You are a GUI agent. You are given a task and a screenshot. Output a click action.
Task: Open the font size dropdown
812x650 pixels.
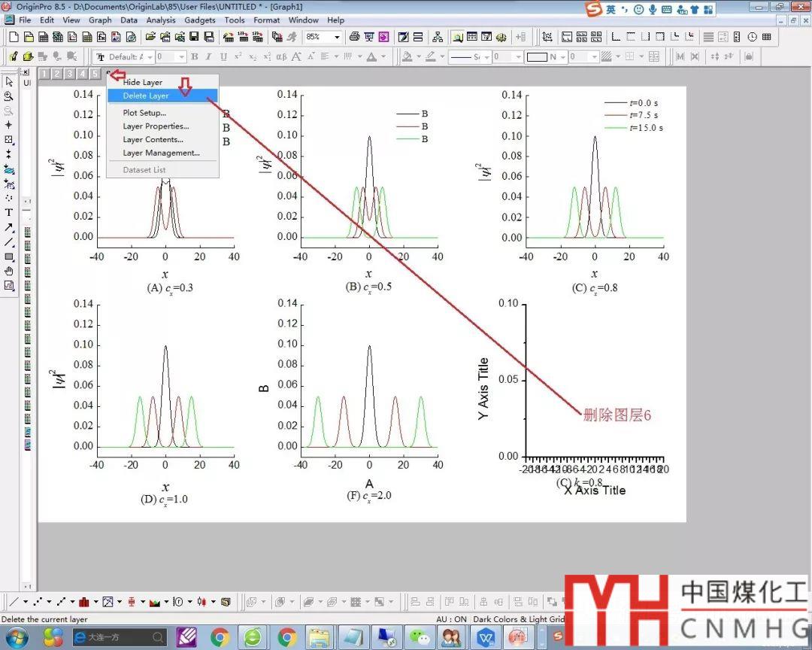[181, 56]
